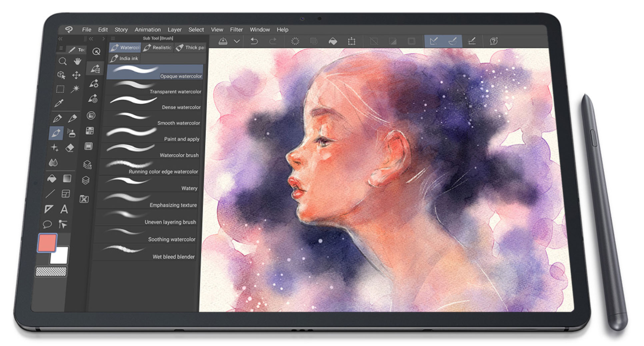
Task: Open the dropdown arrow beside Save
Action: click(x=237, y=41)
